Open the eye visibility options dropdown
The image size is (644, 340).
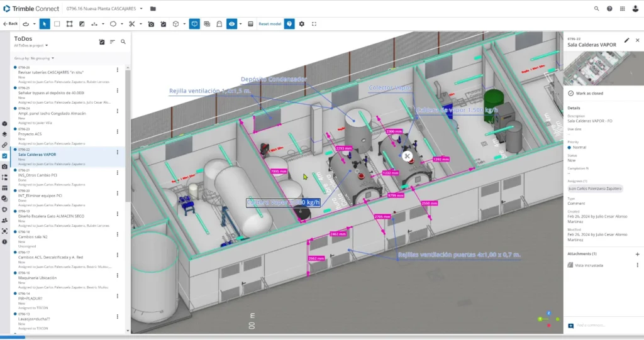coord(241,24)
